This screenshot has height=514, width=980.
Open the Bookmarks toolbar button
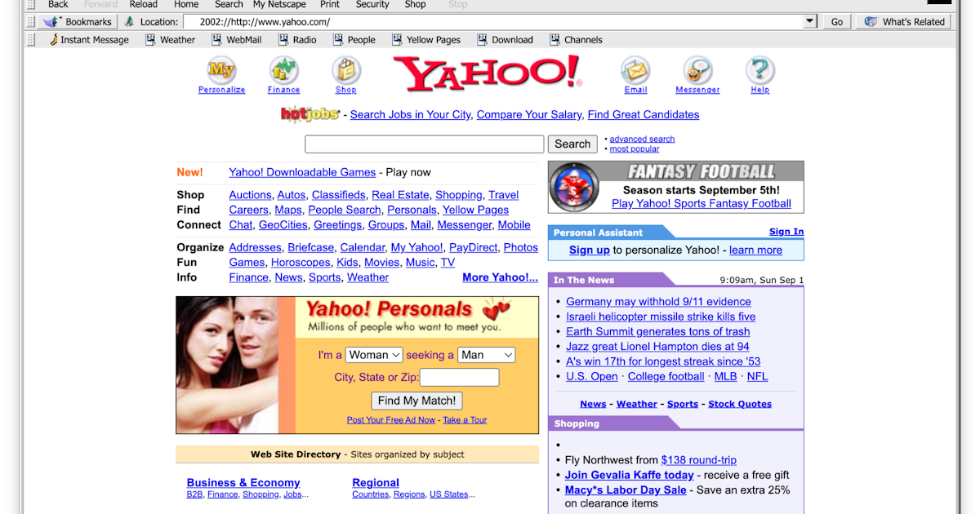[79, 22]
